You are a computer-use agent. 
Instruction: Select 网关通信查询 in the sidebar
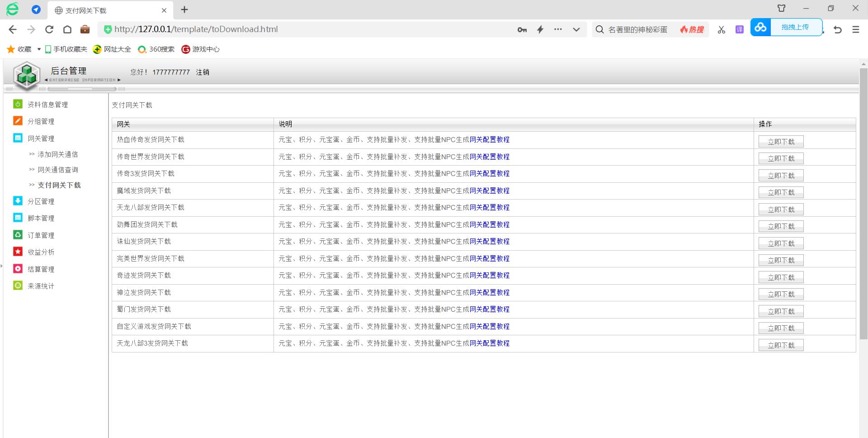pos(58,170)
